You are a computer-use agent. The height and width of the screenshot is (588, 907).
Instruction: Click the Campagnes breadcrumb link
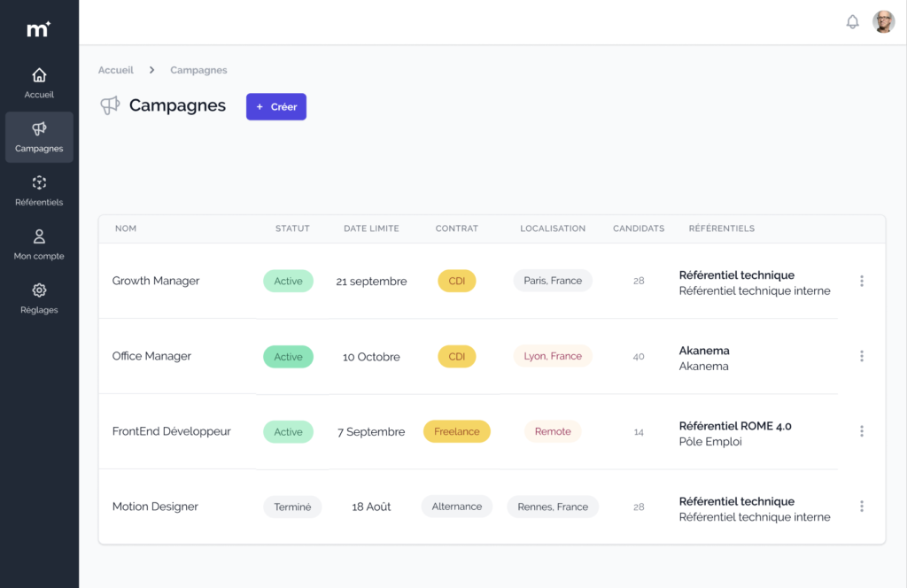[198, 70]
